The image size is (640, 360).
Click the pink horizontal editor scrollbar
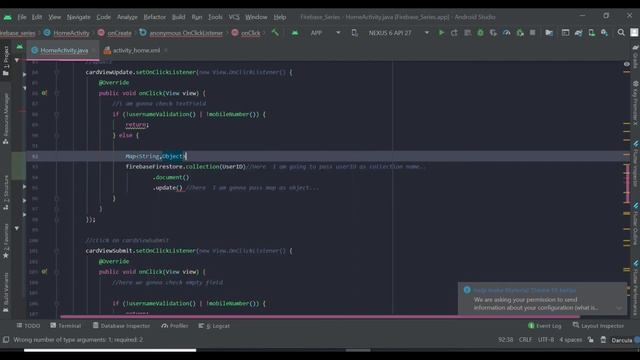point(320,316)
